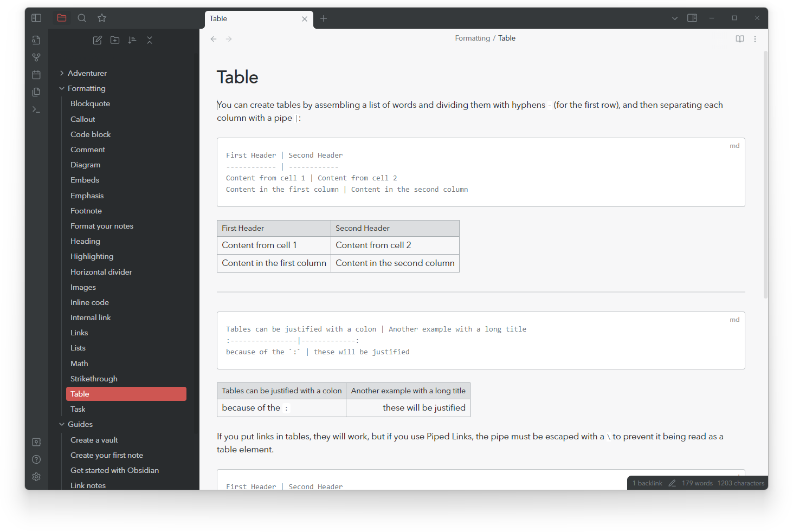
Task: Click the Table note title heading
Action: tap(237, 77)
